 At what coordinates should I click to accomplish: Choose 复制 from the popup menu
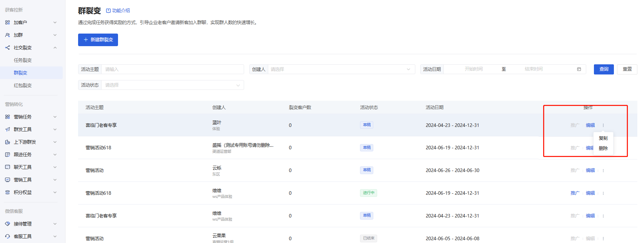(x=603, y=138)
